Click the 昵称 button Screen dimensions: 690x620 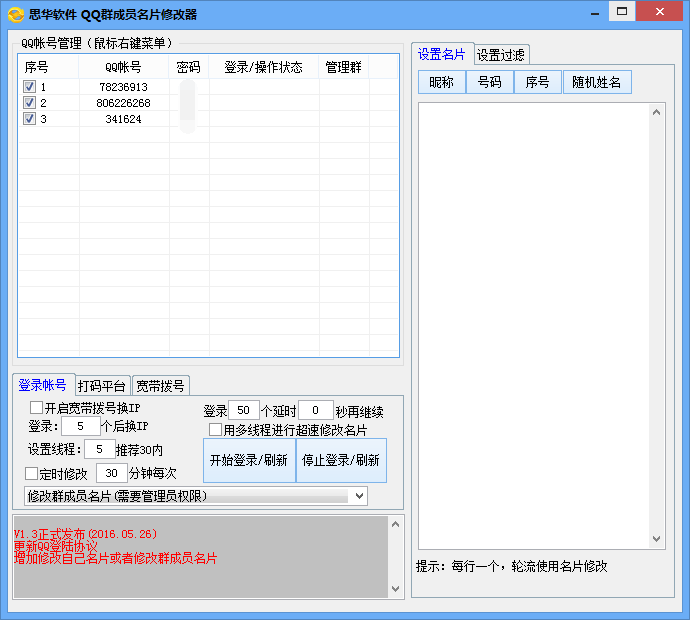click(x=441, y=82)
